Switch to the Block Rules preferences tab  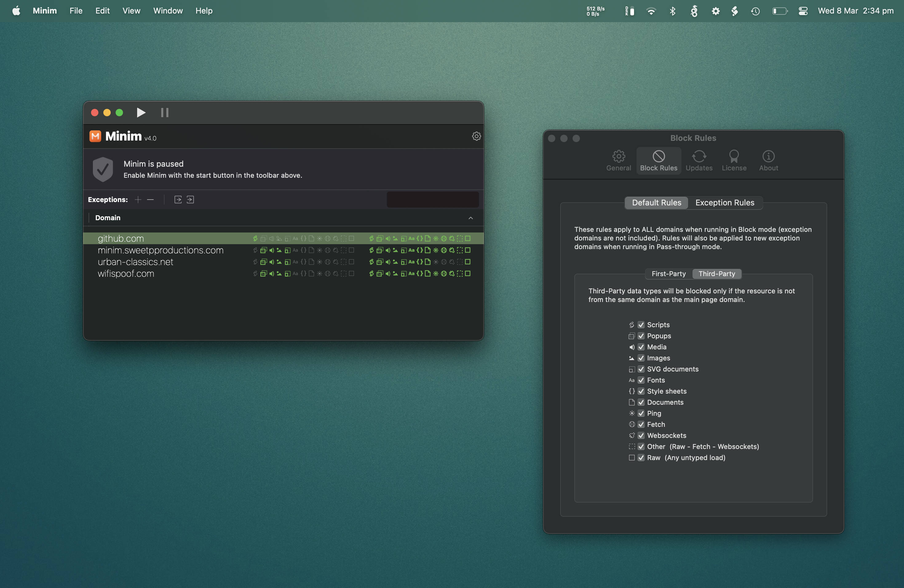[x=659, y=161]
